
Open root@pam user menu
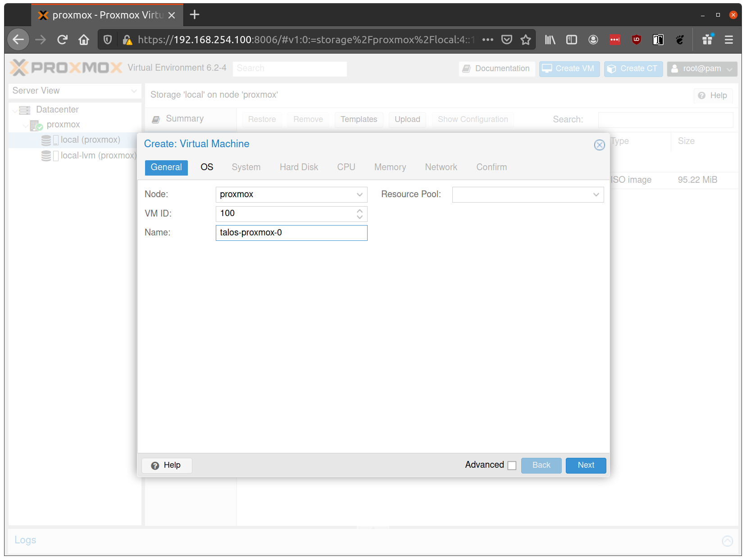coord(702,68)
